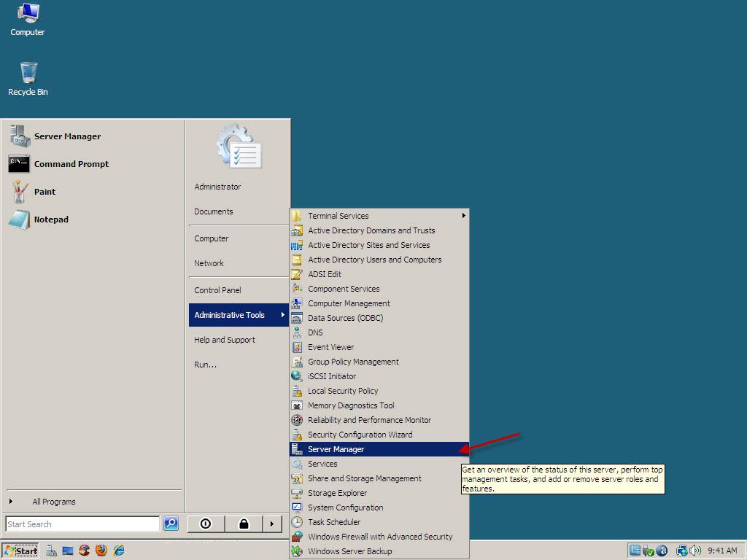Image resolution: width=747 pixels, height=560 pixels.
Task: Open Windows Server Backup entry
Action: pyautogui.click(x=379, y=551)
